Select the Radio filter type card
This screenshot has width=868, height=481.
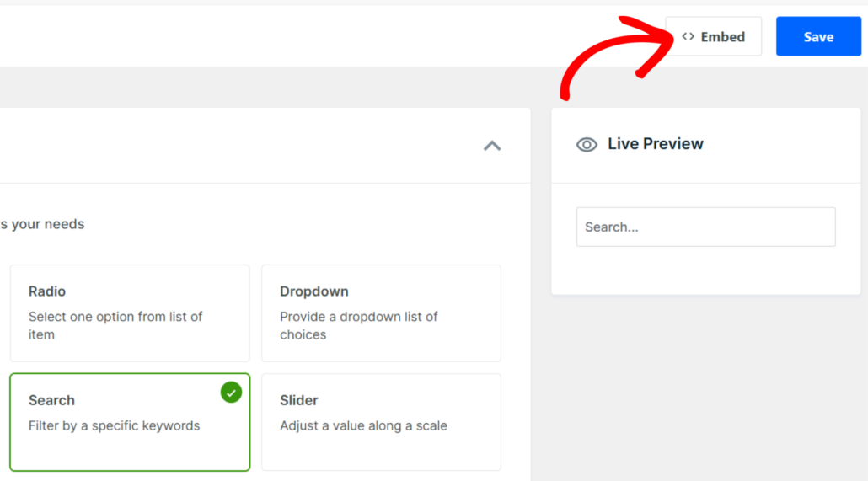tap(130, 313)
